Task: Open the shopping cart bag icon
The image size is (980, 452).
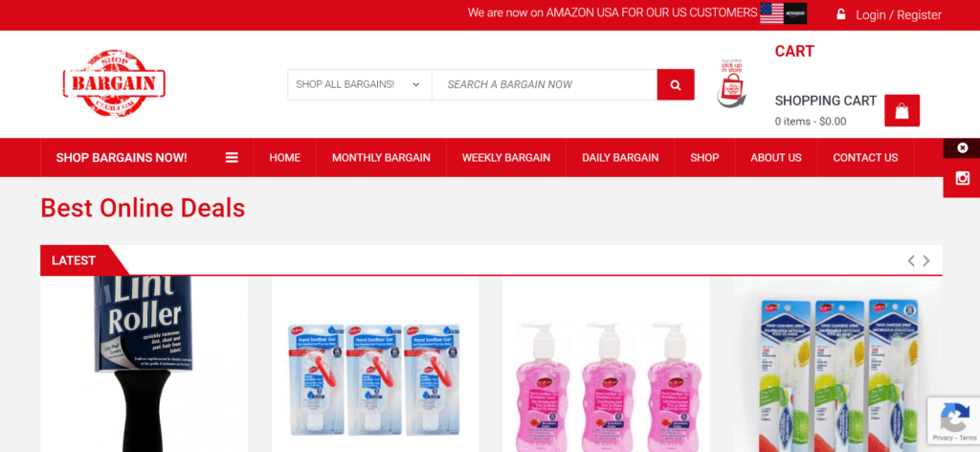Action: pyautogui.click(x=902, y=111)
